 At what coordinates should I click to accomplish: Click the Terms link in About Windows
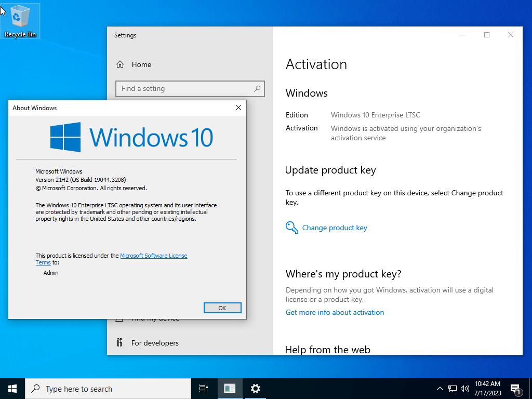(43, 262)
